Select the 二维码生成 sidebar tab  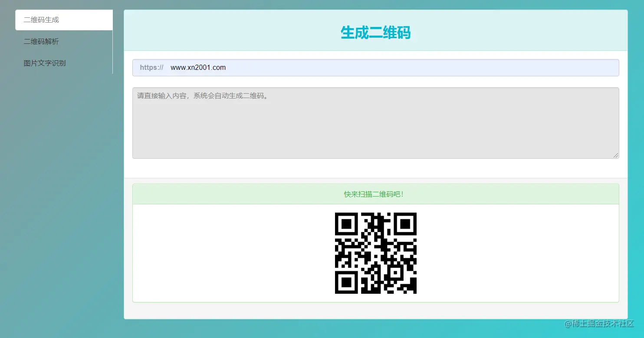click(64, 20)
